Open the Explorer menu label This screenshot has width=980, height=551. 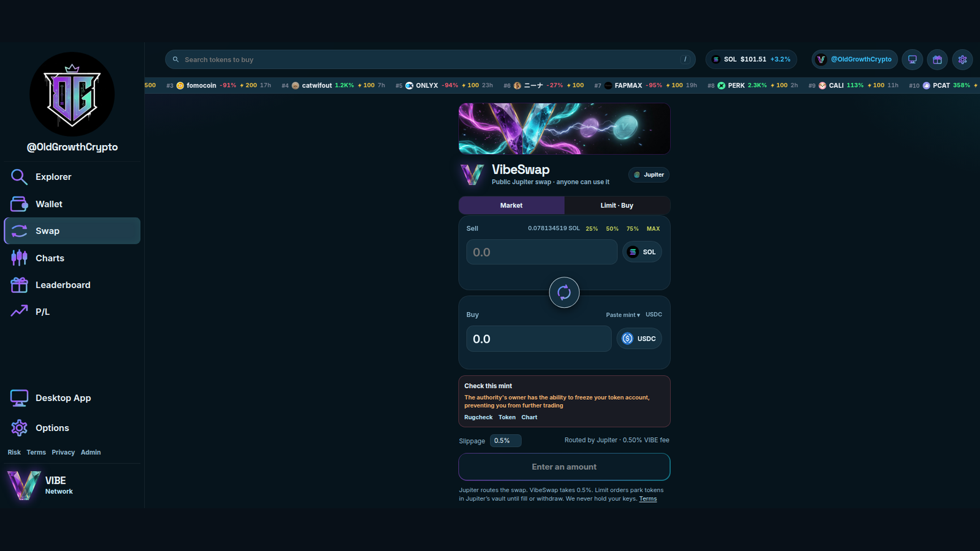pyautogui.click(x=53, y=177)
